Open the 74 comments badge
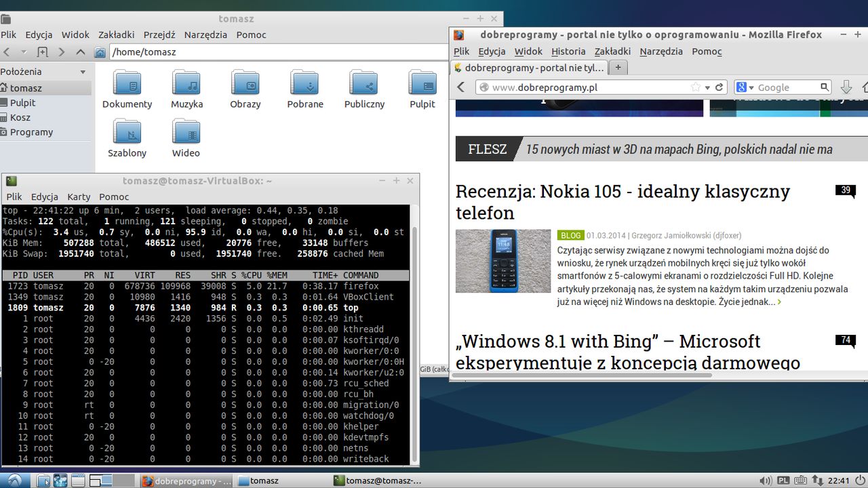This screenshot has height=488, width=868. pyautogui.click(x=846, y=340)
